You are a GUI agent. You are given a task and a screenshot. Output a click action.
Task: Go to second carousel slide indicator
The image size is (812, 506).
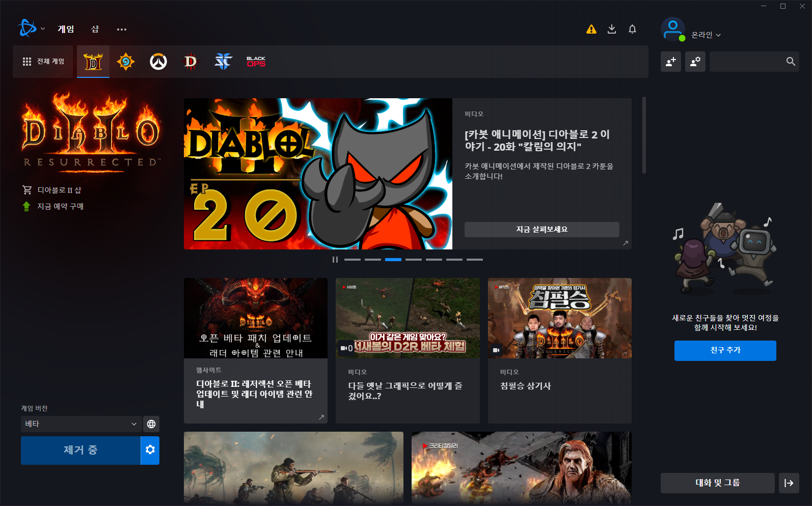373,260
